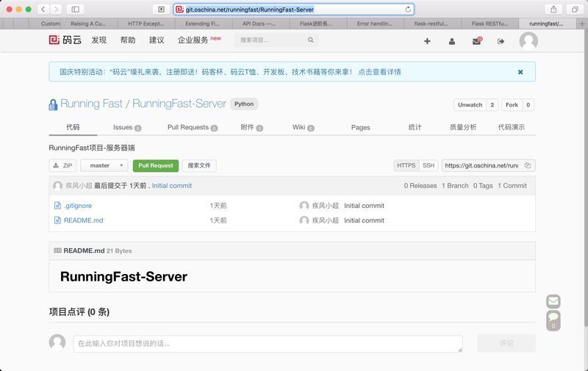Open the messages envelope with badge
This screenshot has height=371, width=588.
pyautogui.click(x=476, y=41)
